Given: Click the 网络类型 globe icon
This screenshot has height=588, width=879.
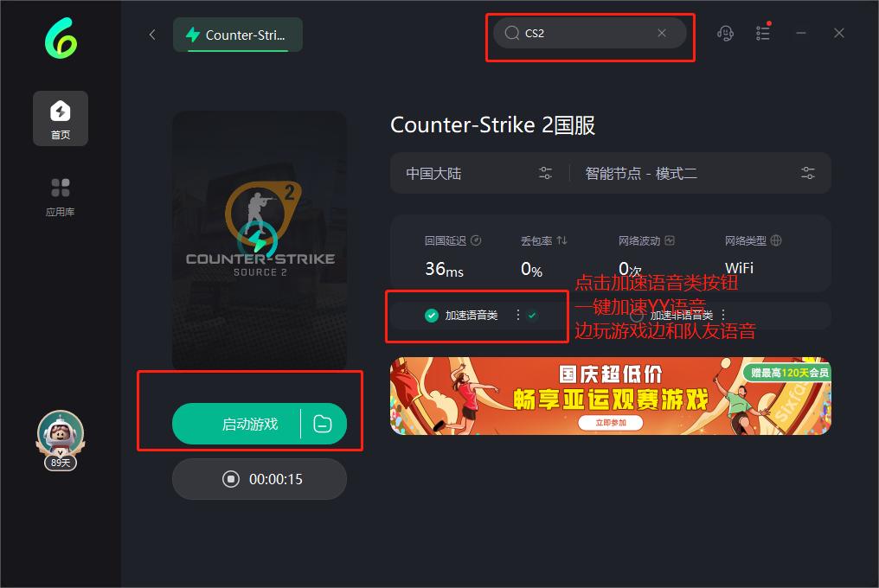Looking at the screenshot, I should (776, 240).
